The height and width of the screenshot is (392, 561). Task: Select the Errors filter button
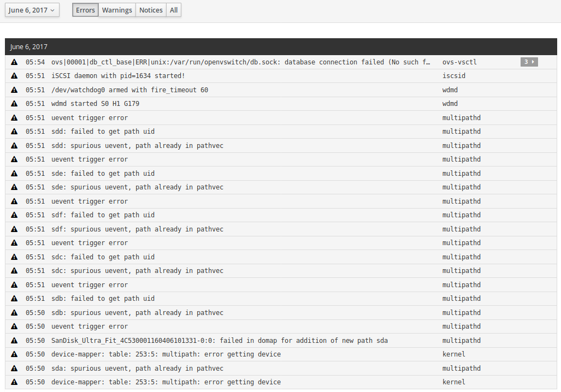(85, 10)
